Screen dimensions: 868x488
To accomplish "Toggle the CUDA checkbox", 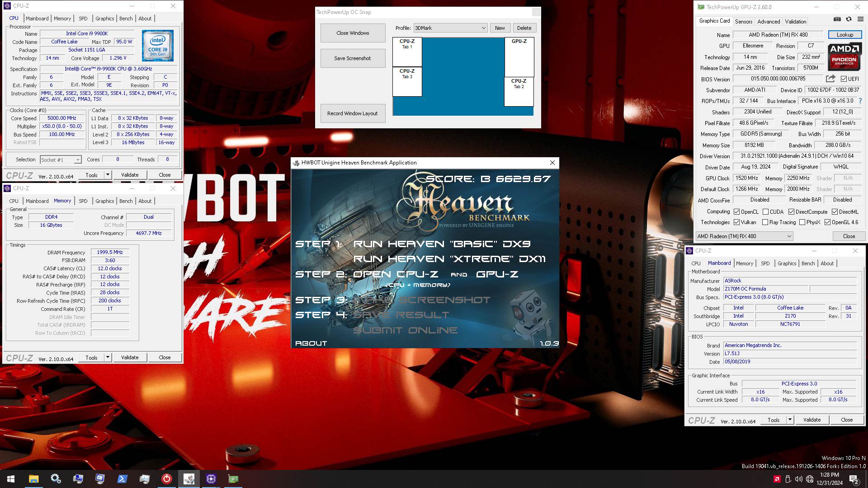I will 765,211.
